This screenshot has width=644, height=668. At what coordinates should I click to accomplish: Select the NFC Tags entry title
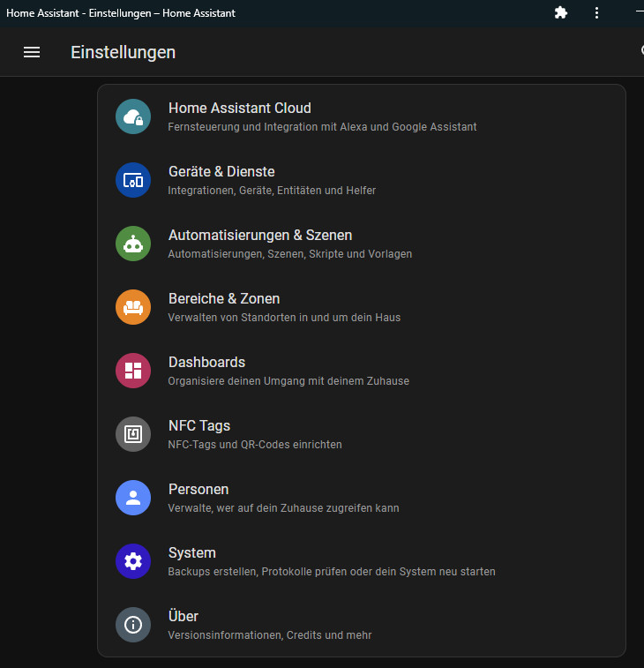pyautogui.click(x=199, y=426)
